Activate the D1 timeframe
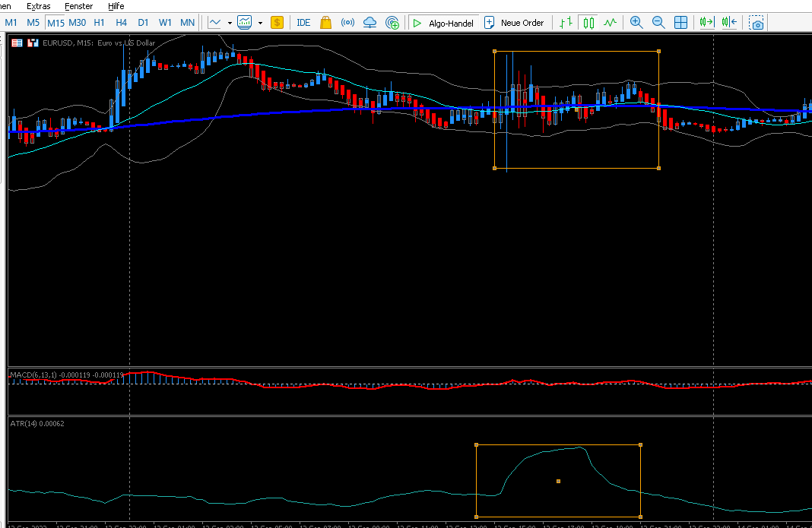This screenshot has height=528, width=812. tap(144, 23)
